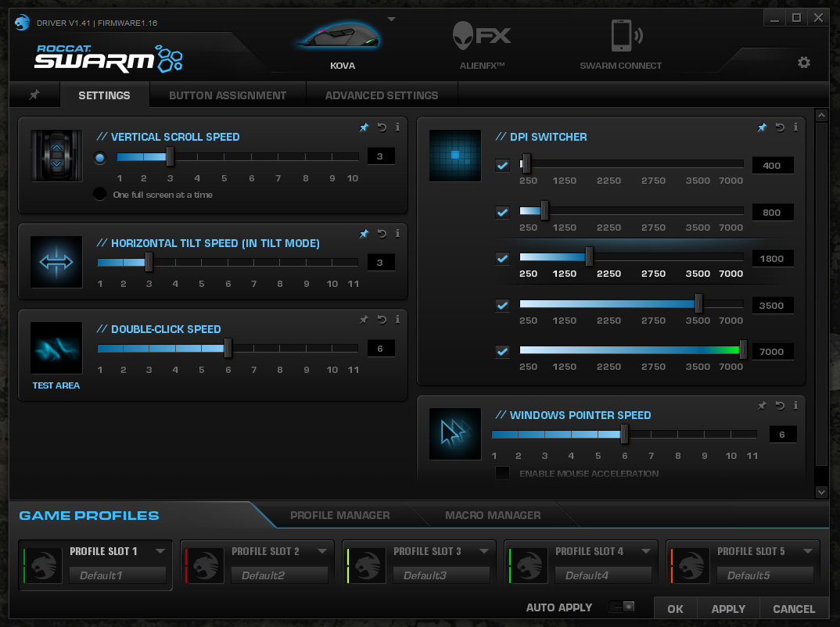
Task: Open the Swarm Connect phone icon
Action: pyautogui.click(x=626, y=36)
